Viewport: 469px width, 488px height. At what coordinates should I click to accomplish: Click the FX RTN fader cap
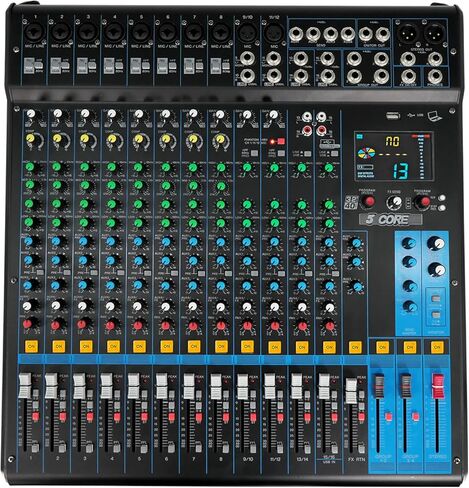coord(351,391)
